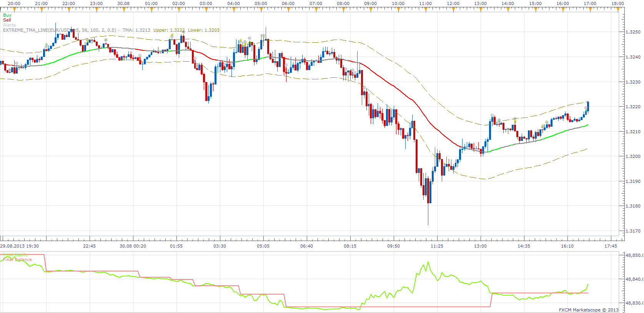644x313 pixels.
Task: Click the 1.3170 price axis label
Action: 633,231
